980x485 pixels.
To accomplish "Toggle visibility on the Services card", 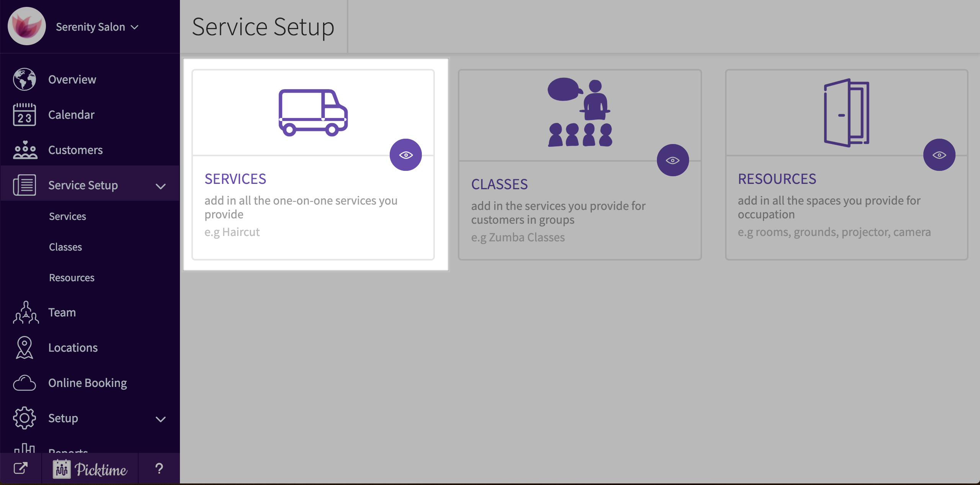I will pyautogui.click(x=406, y=155).
